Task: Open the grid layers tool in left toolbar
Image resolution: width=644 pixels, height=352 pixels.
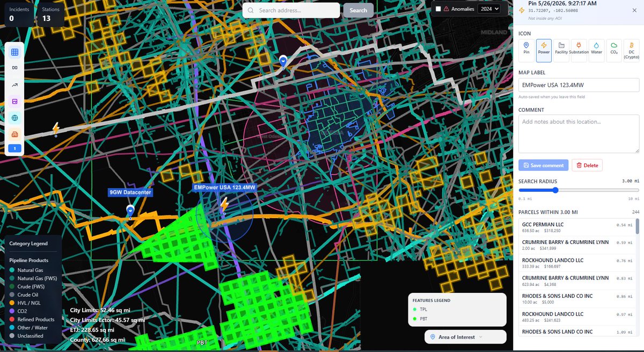Action: [14, 52]
